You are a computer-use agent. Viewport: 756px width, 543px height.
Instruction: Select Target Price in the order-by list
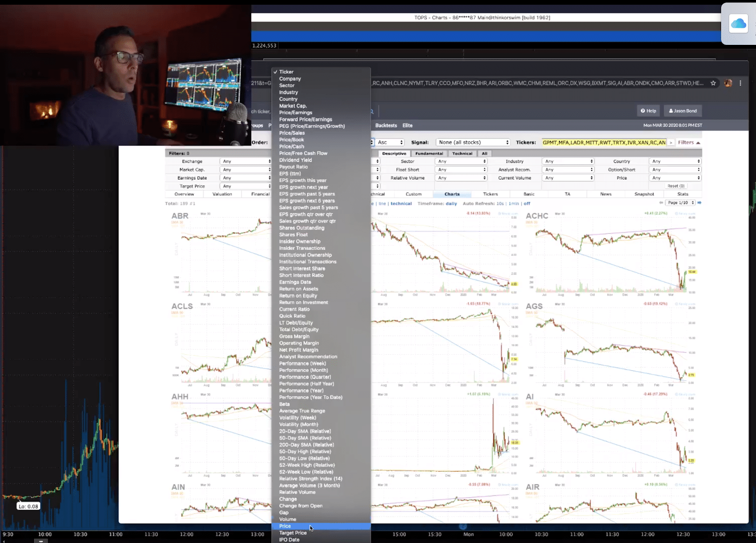coord(321,533)
